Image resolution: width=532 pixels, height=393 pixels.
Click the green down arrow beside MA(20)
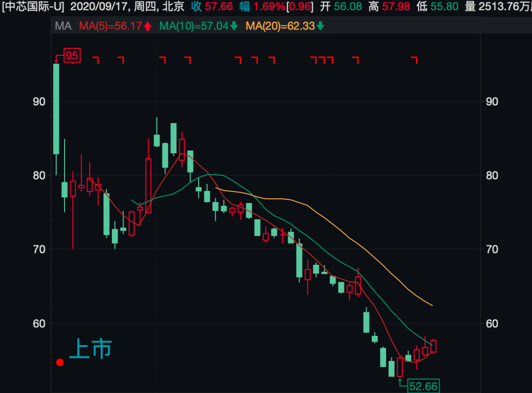321,26
